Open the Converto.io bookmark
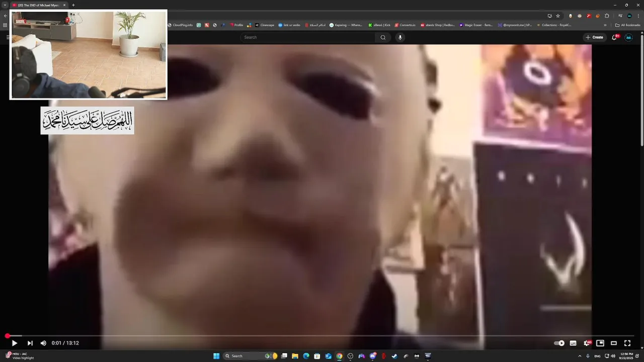644x362 pixels. 405,25
